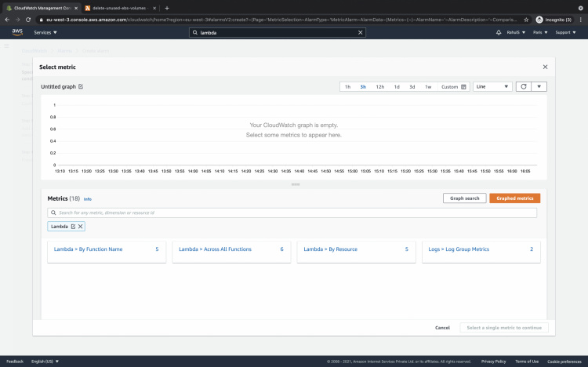Remove the Lambda filter tag
Screen dimensions: 588x367
pos(81,226)
